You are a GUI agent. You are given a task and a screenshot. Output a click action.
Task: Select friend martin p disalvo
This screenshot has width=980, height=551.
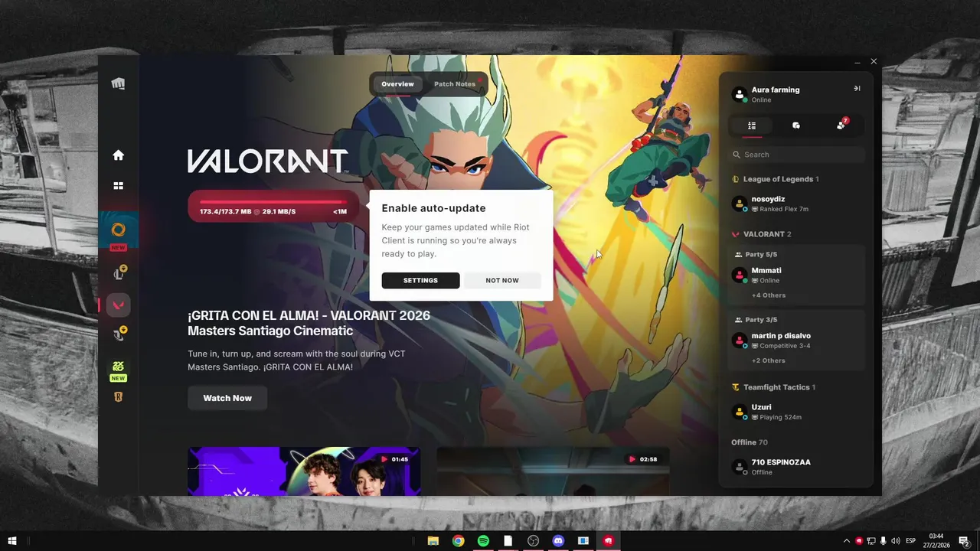point(796,341)
